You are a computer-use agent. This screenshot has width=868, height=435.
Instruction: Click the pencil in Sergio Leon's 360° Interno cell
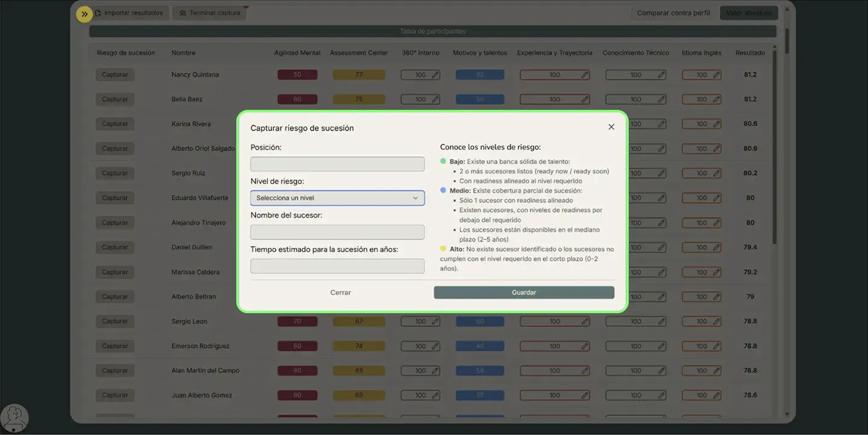[x=435, y=322]
